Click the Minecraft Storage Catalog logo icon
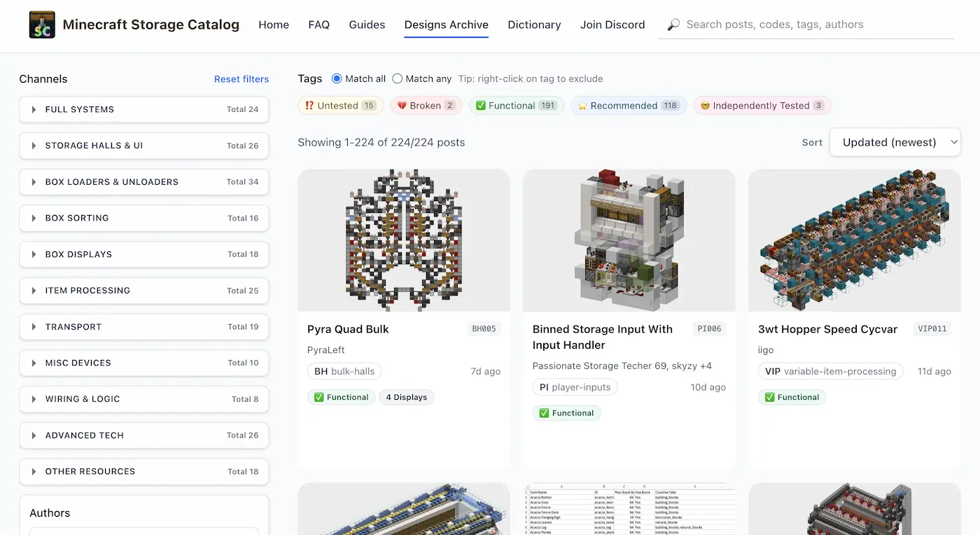The image size is (980, 535). pos(42,25)
